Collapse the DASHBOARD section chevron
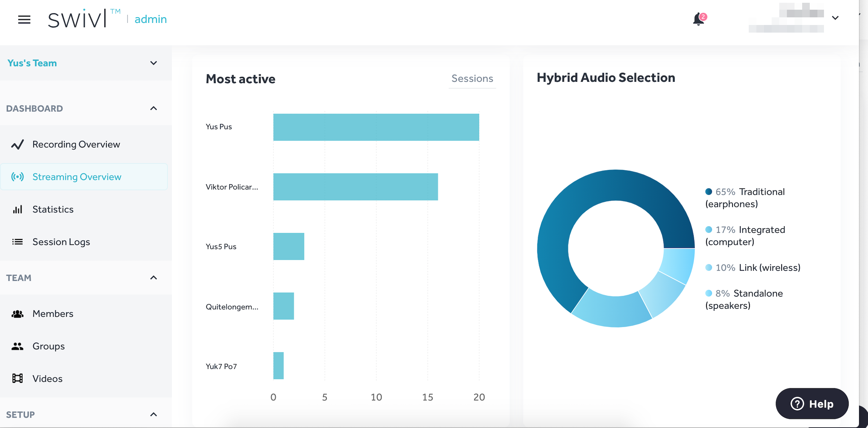The height and width of the screenshot is (428, 868). [x=154, y=109]
